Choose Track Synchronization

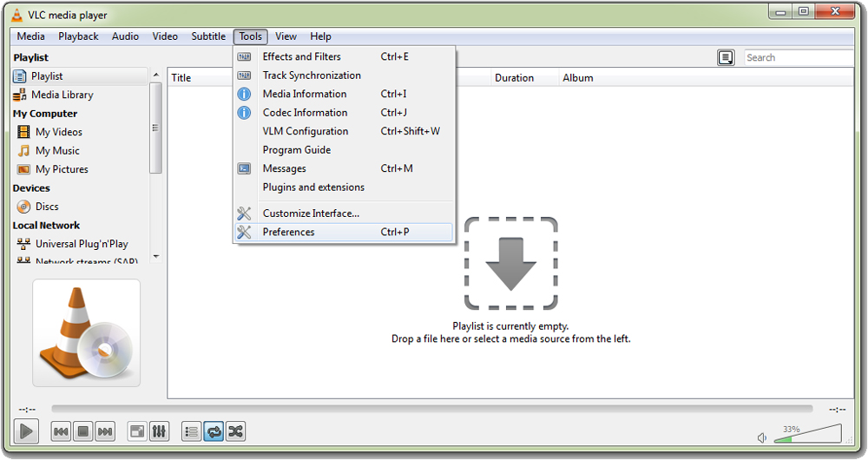[x=343, y=76]
